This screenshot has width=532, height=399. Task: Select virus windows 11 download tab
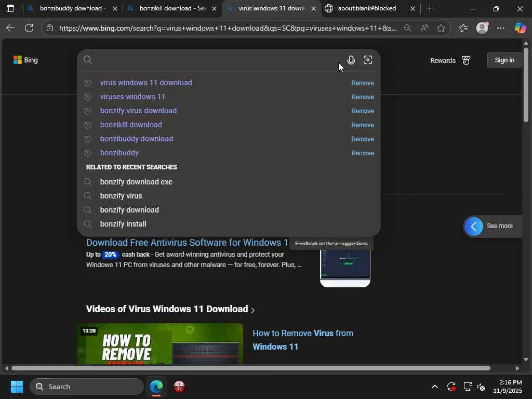pyautogui.click(x=272, y=8)
